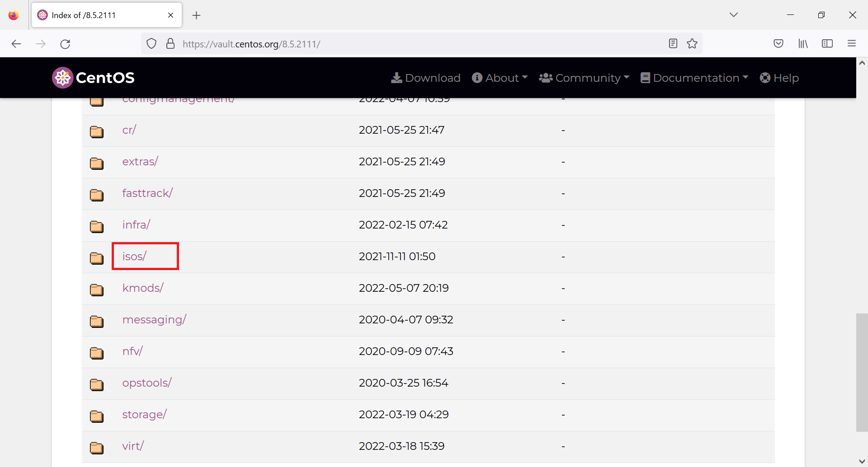Open the kmods/ directory link

point(143,288)
